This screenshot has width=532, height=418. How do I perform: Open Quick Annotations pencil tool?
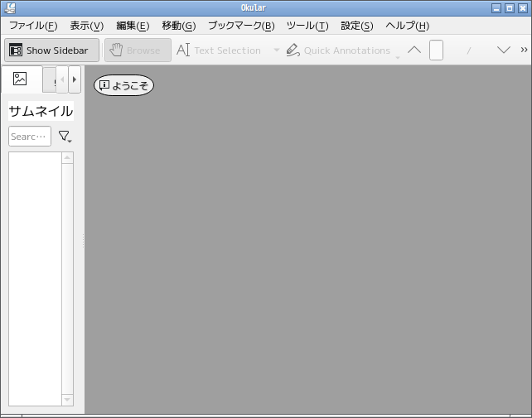pyautogui.click(x=338, y=50)
